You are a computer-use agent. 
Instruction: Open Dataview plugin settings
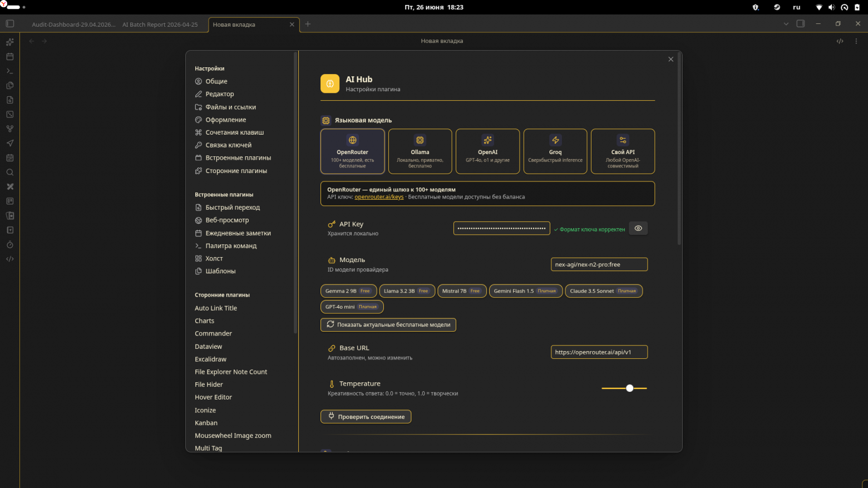click(208, 347)
